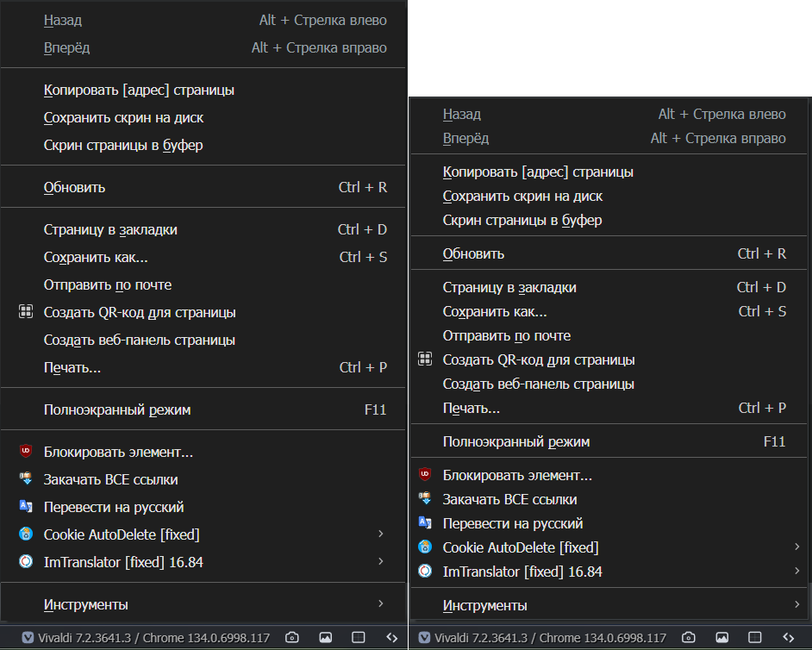Select Сохранить скрин на диск in the left menu
Screen dimensions: 812x650
click(203, 117)
